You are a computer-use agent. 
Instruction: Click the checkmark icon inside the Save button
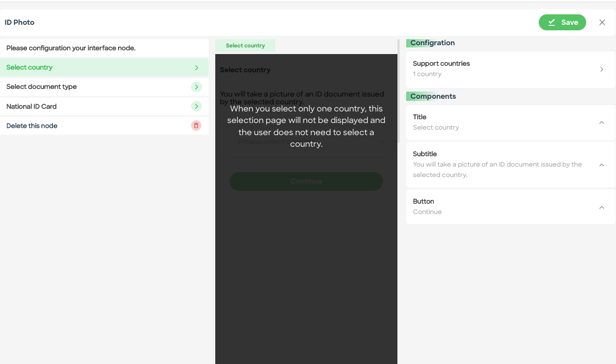coord(552,22)
